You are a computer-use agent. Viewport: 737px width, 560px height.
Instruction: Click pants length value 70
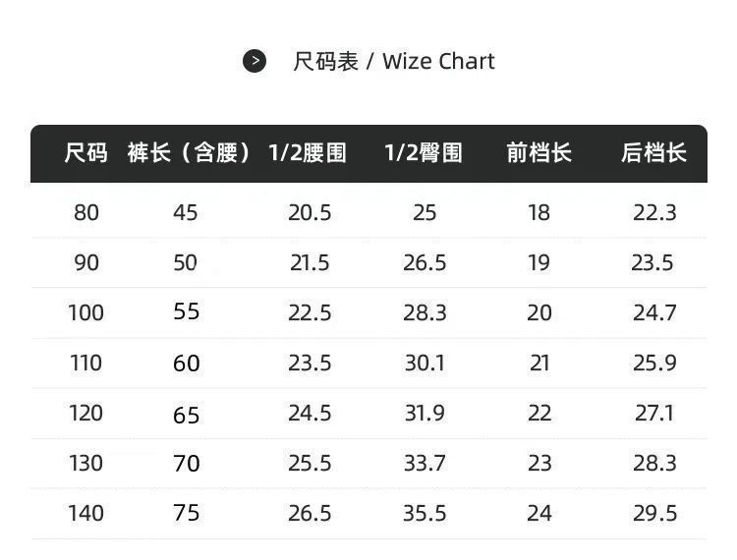pos(186,463)
